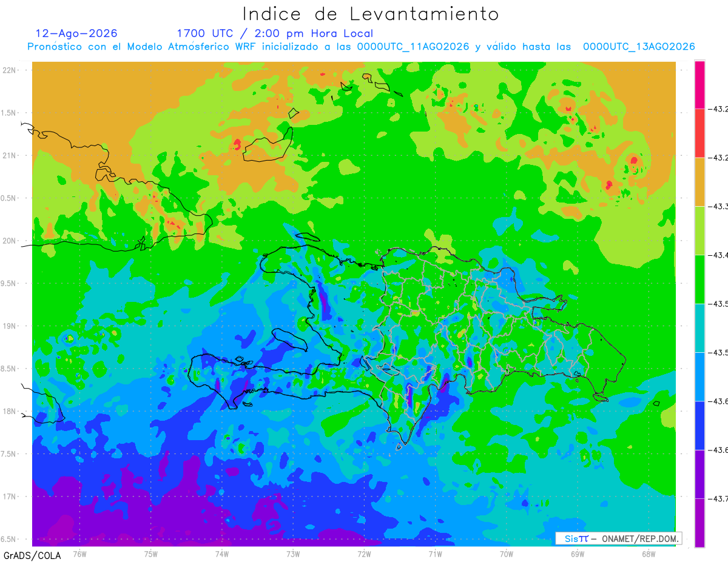Viewport: 728px width, 562px height.
Task: Click the valid-until time '0000UTC_13AGO2026'
Action: pyautogui.click(x=639, y=47)
